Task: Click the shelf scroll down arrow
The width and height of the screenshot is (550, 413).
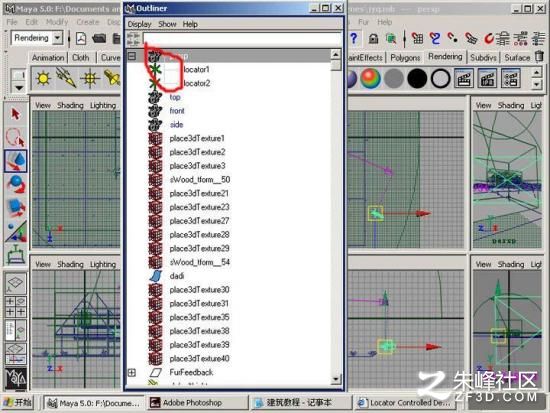Action: 536,84
